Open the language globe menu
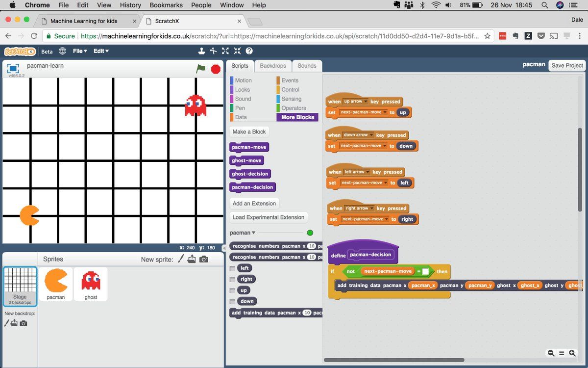 point(63,51)
